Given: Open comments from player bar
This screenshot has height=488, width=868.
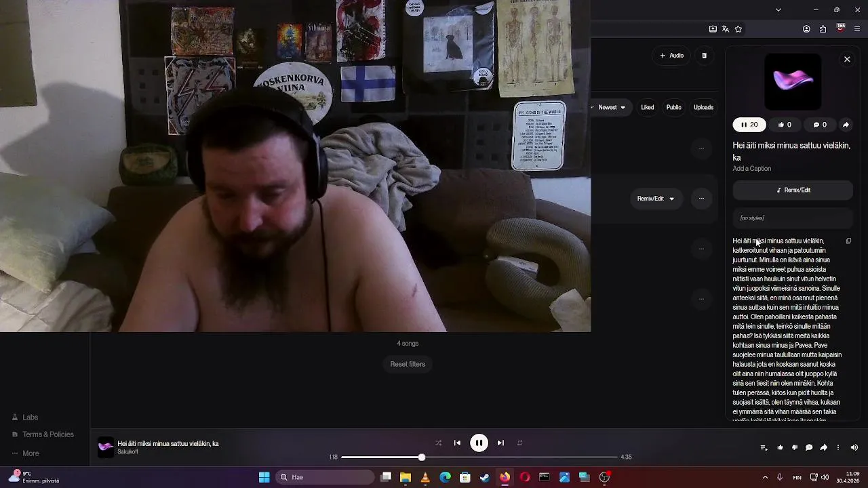Looking at the screenshot, I should tap(809, 447).
